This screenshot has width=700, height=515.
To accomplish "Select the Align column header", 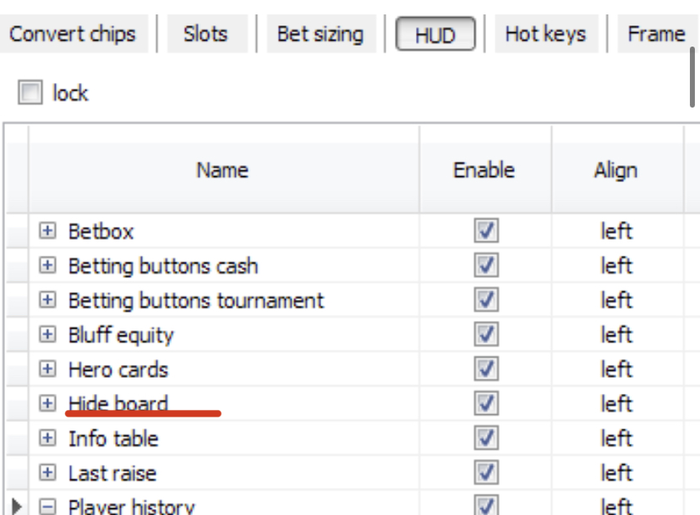I will pos(617,170).
